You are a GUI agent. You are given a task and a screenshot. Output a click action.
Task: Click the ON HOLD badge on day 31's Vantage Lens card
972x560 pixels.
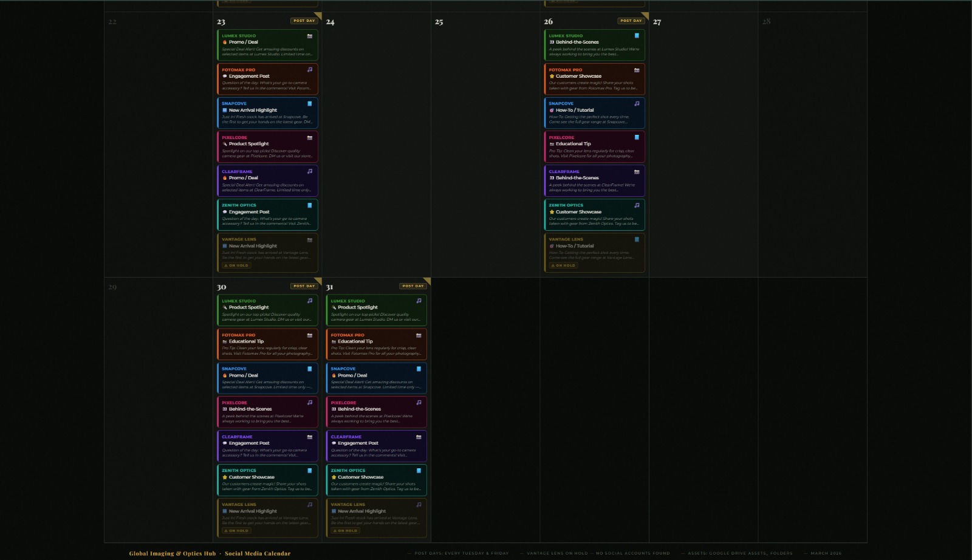[x=345, y=531]
